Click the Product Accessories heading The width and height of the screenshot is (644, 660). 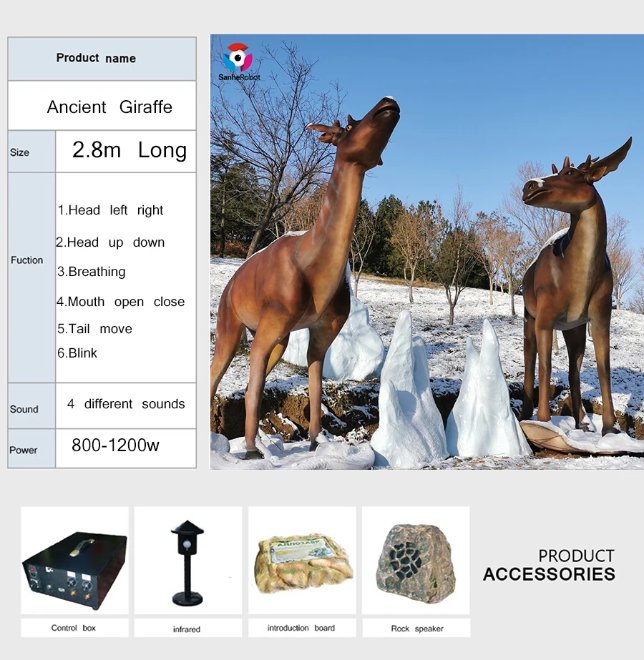pyautogui.click(x=549, y=565)
